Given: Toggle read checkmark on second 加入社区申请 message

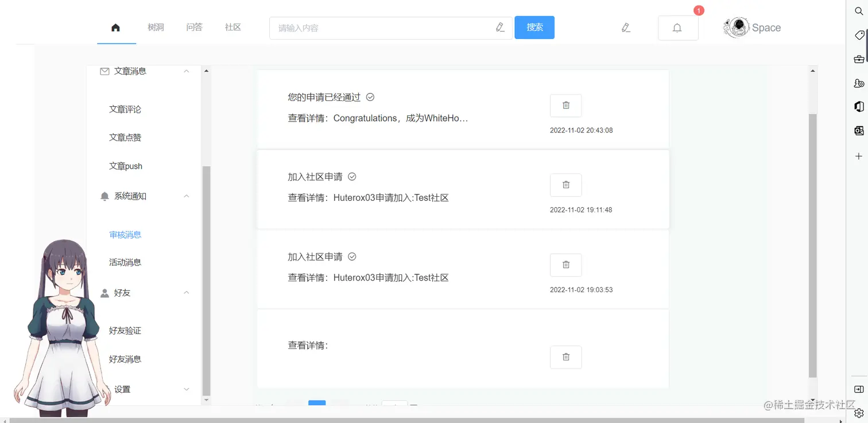Looking at the screenshot, I should pos(352,257).
